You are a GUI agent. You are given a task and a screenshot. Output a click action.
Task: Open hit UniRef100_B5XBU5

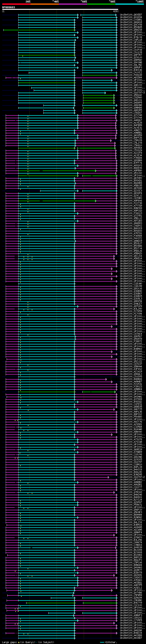131,27
